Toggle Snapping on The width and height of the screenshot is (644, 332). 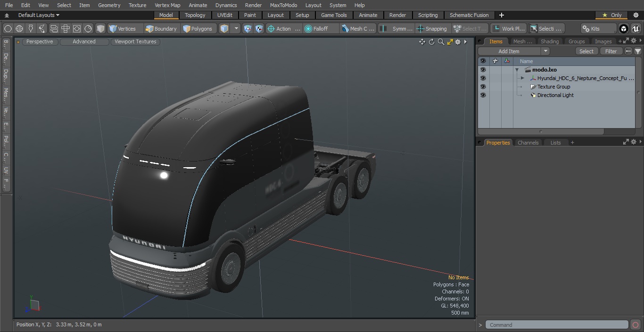pos(432,29)
